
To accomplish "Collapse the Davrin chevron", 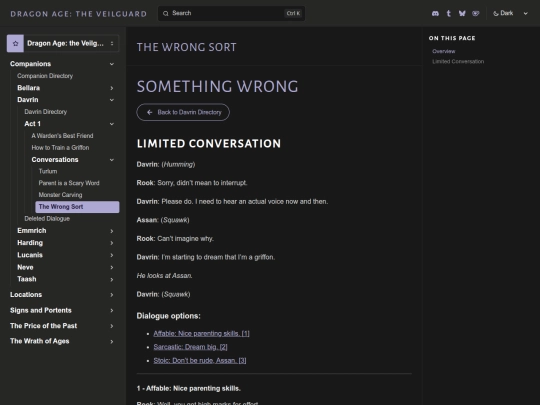I will tap(112, 100).
